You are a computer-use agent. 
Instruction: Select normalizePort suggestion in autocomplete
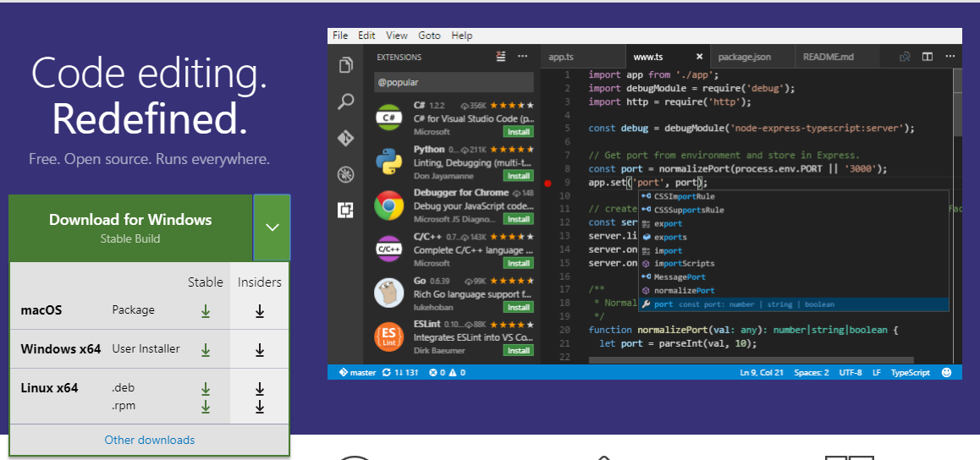(794, 290)
